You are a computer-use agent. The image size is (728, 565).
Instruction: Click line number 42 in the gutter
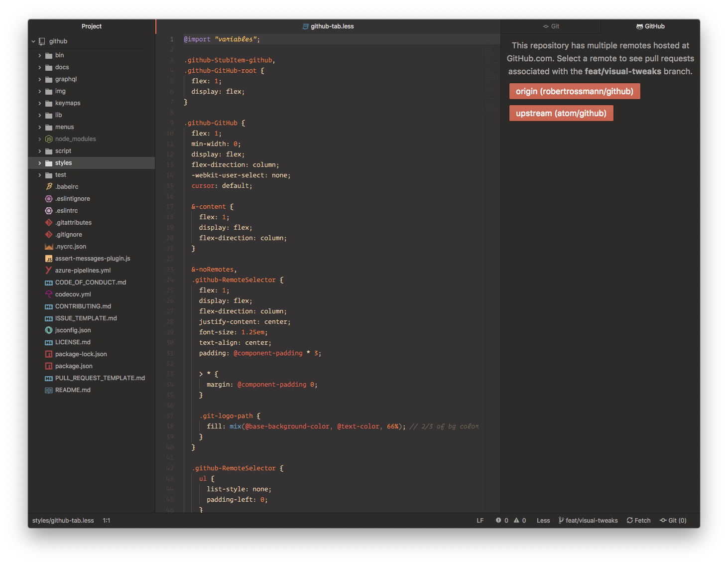click(170, 468)
